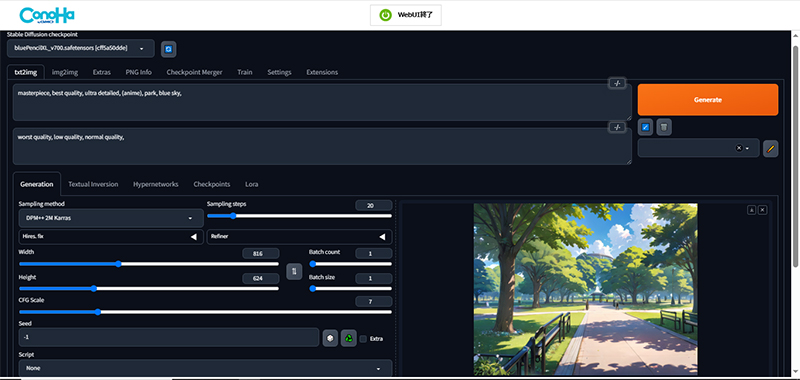The image size is (800, 380).
Task: Select the Hypernetworks sub-tab
Action: point(156,184)
